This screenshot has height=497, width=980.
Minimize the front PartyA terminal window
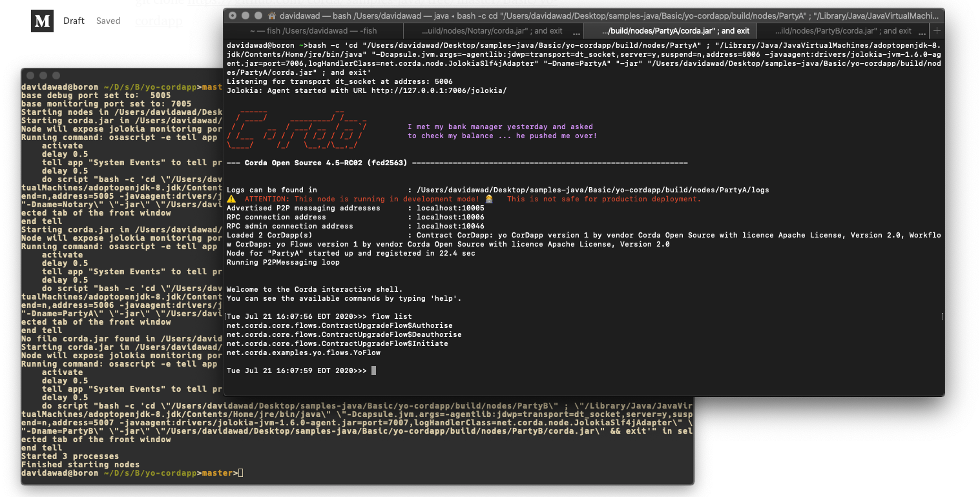click(245, 15)
